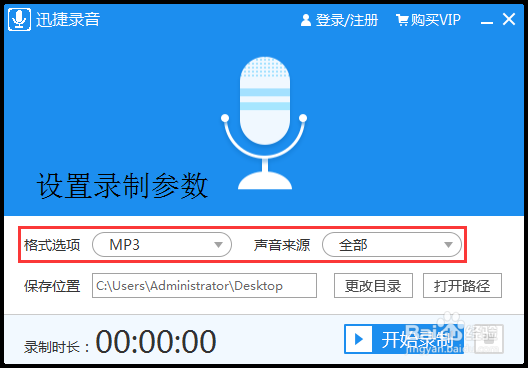Click the 迅捷录音 title text
Viewport: 528px width, 368px height.
[68, 20]
